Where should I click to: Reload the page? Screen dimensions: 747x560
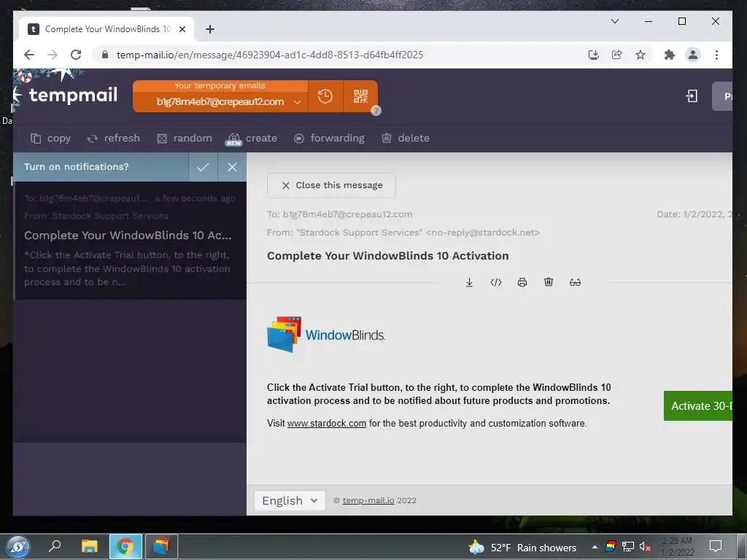[76, 55]
